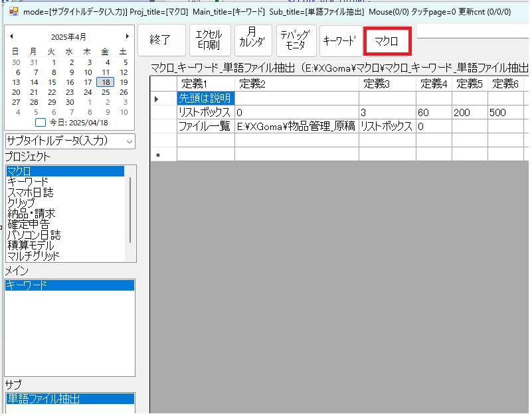Click the highlighted マクロ button
Viewport: 532px width, 416px height.
[387, 40]
